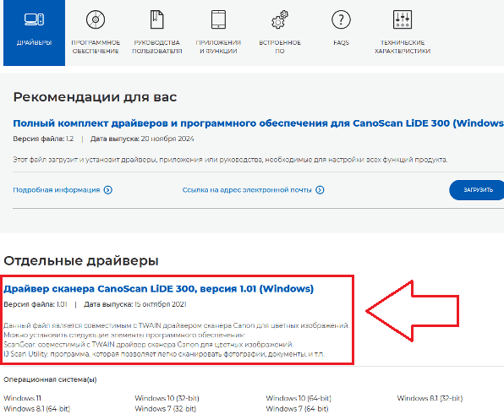This screenshot has height=420, width=504.
Task: Click the ЗАГРУЗИТЬ download button
Action: [477, 190]
